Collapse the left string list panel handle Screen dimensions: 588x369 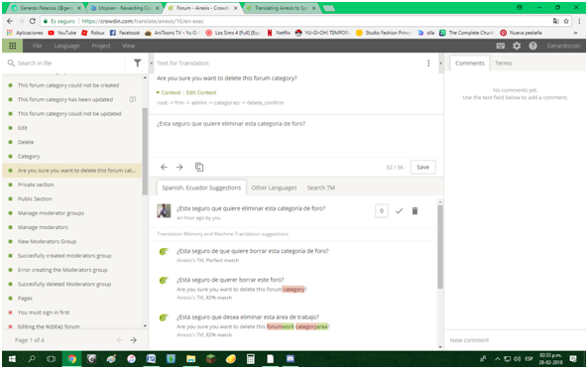pos(151,63)
